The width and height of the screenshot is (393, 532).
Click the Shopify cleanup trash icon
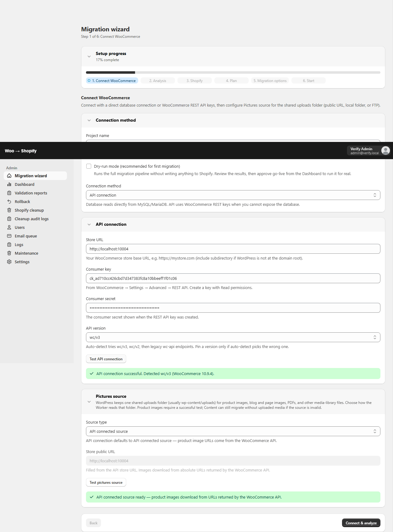tap(9, 210)
